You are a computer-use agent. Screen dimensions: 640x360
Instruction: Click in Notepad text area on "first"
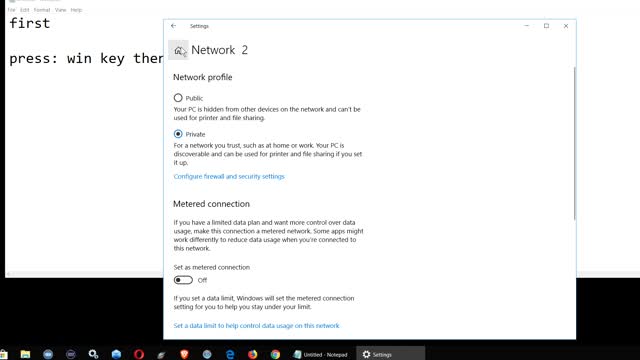coord(29,23)
